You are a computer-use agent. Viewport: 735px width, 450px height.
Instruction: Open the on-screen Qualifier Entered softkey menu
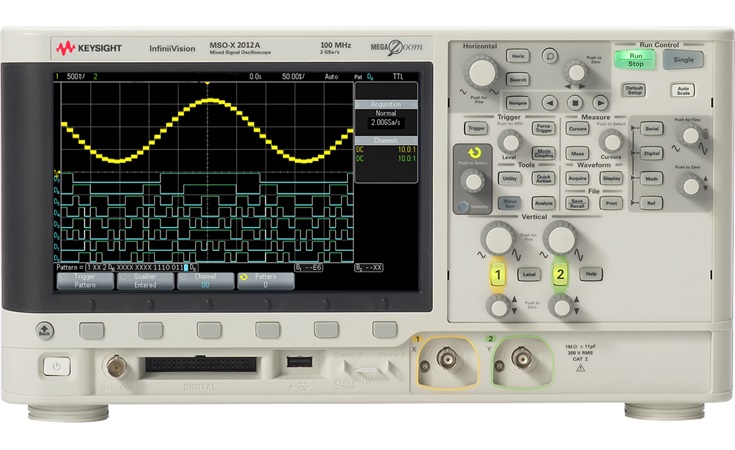[145, 281]
